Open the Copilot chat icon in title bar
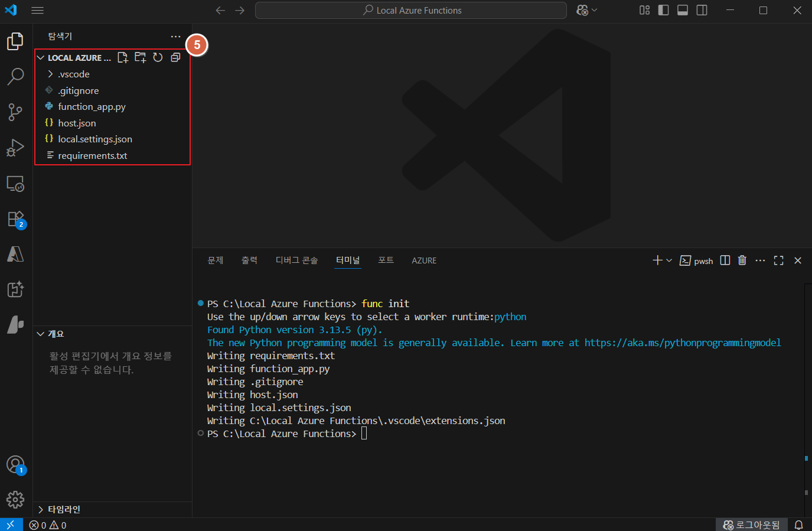 click(582, 10)
